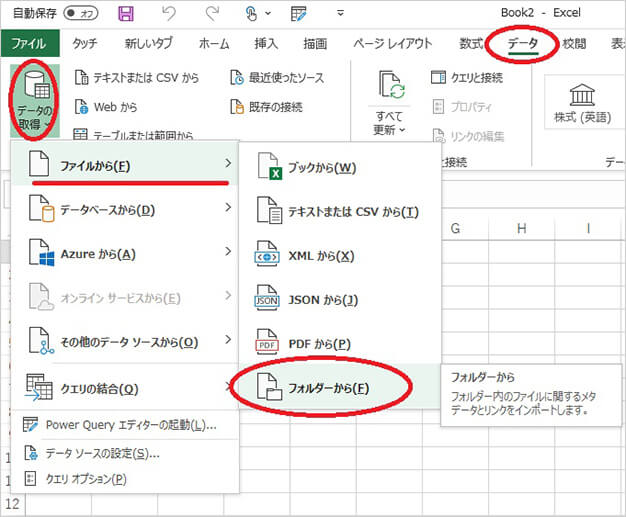Image resolution: width=626 pixels, height=517 pixels.
Task: Expand arrow beside データベースから(D)
Action: pos(228,207)
